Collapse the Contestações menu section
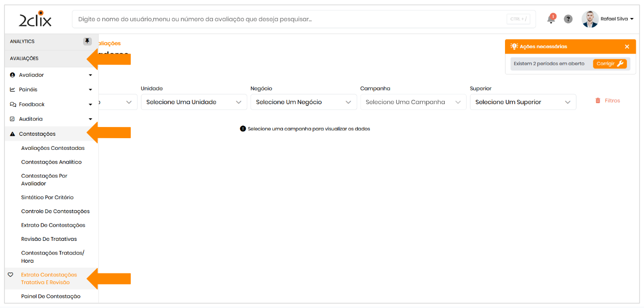Viewport: 644px width, 308px height. click(37, 134)
